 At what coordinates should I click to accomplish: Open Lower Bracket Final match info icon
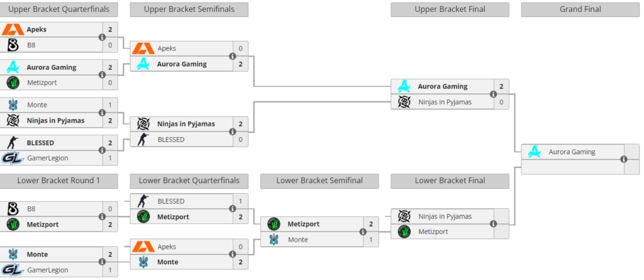[x=493, y=223]
